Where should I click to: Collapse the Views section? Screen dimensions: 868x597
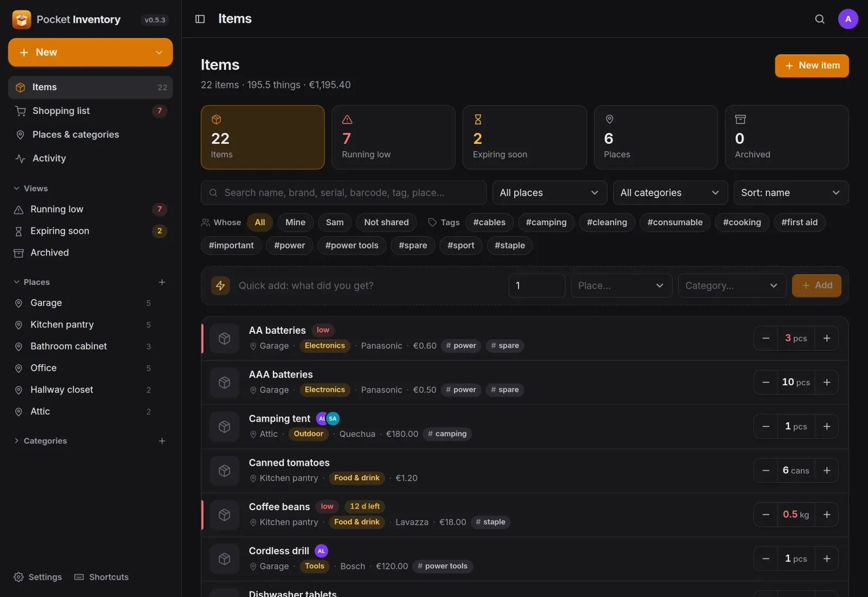coord(31,188)
